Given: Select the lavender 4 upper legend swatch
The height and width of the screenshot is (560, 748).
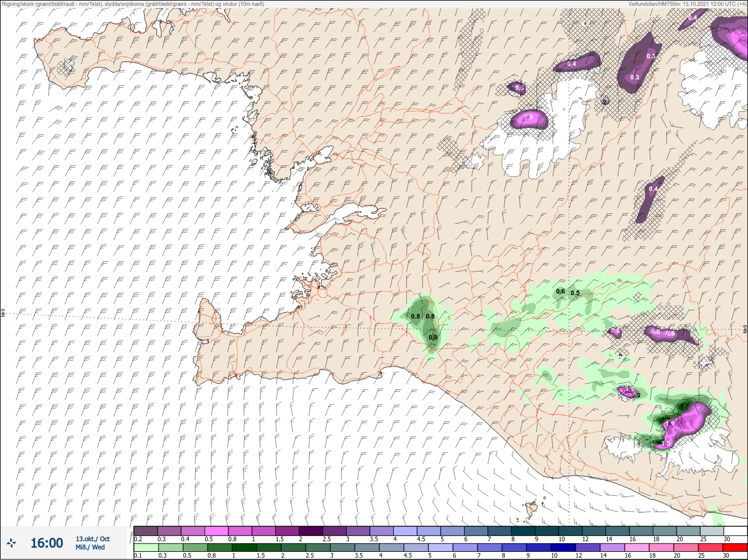Looking at the screenshot, I should (405, 531).
